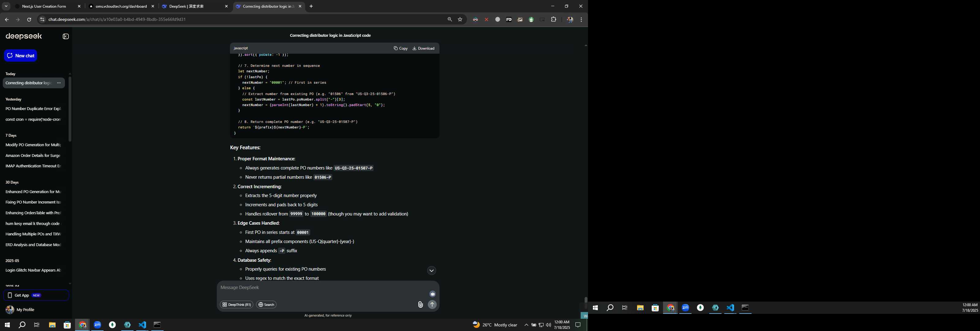Download the javascript code block

coord(424,48)
